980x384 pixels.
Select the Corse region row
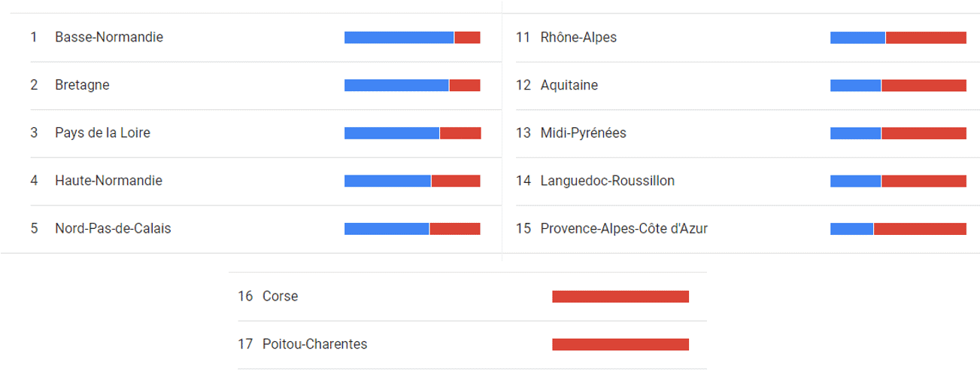click(472, 297)
